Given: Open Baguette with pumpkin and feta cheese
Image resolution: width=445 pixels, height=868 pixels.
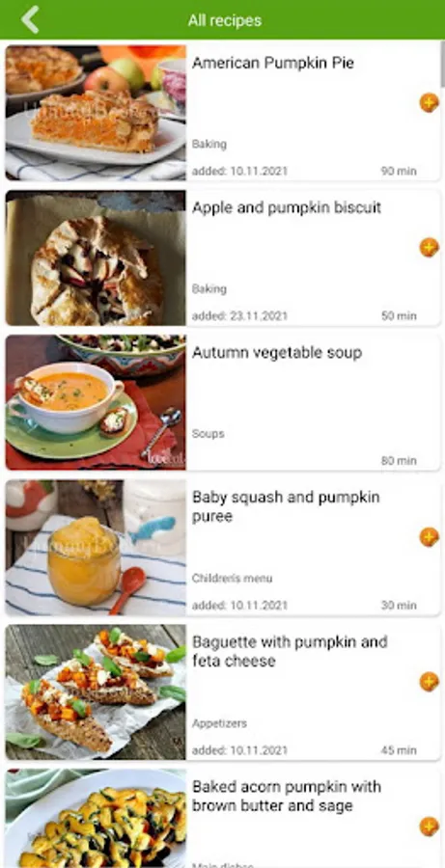Looking at the screenshot, I should coord(290,652).
